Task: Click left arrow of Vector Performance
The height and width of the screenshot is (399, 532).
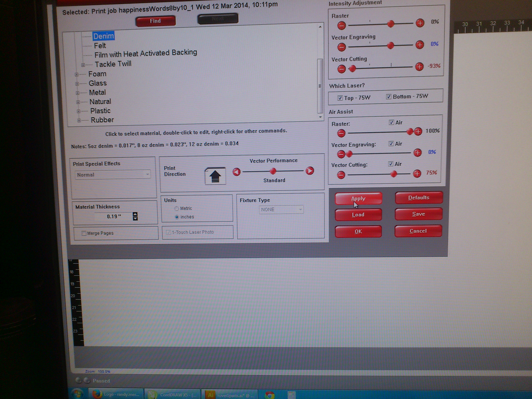Action: [236, 172]
